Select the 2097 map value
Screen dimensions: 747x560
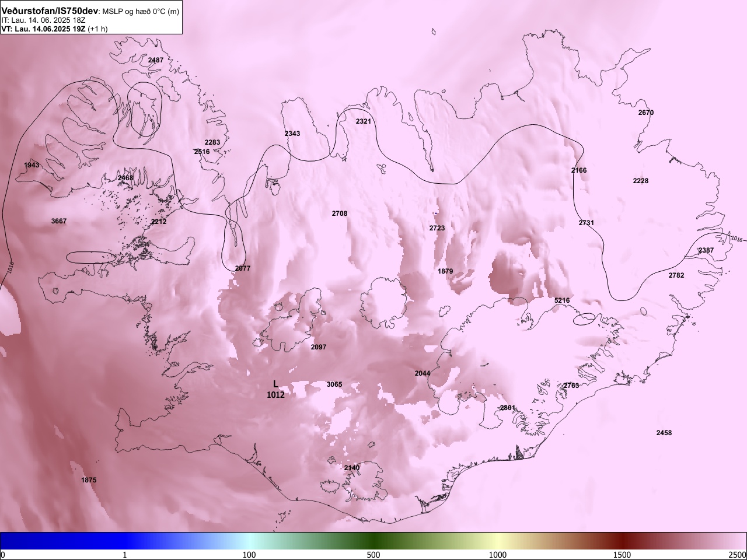(319, 347)
